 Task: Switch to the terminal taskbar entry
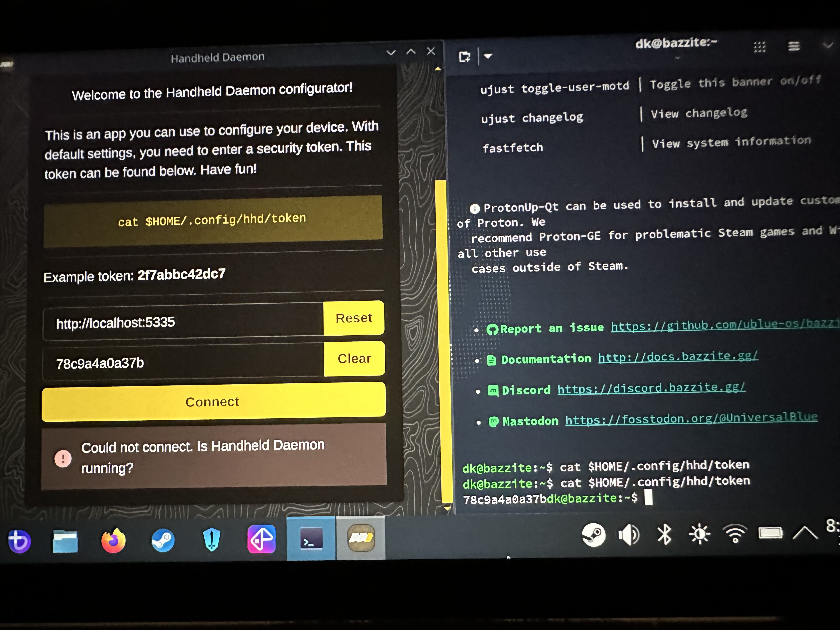(311, 539)
